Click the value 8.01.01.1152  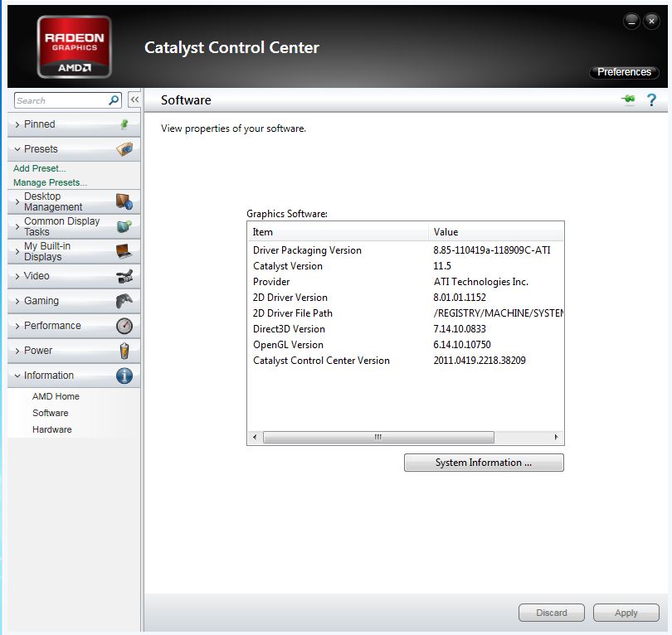(x=460, y=298)
